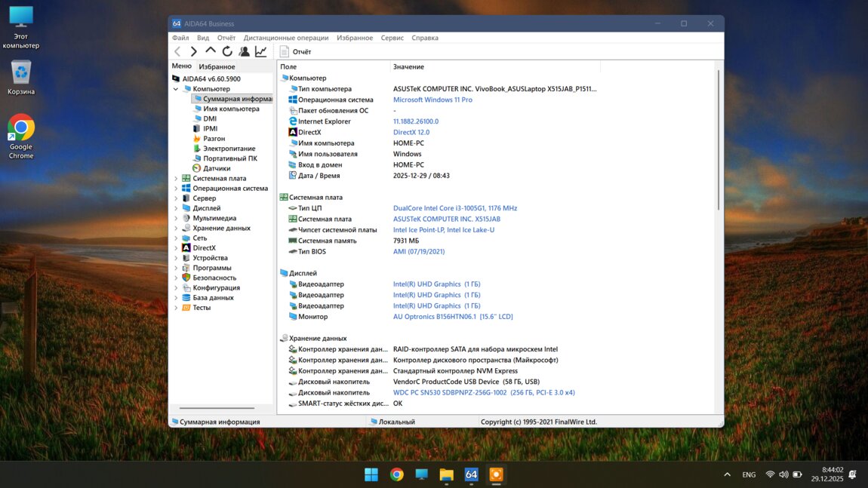
Task: Click the Отчёт toolbar button
Action: coord(295,51)
